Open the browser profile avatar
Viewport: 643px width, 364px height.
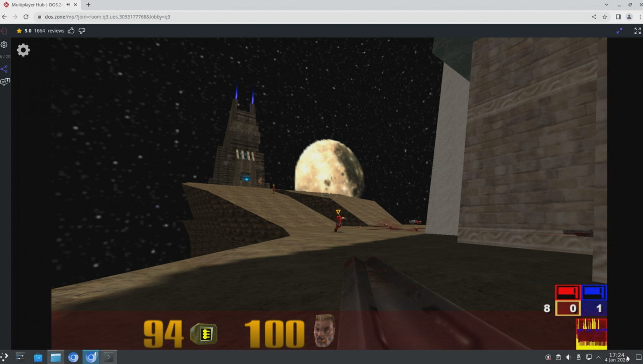(x=629, y=17)
